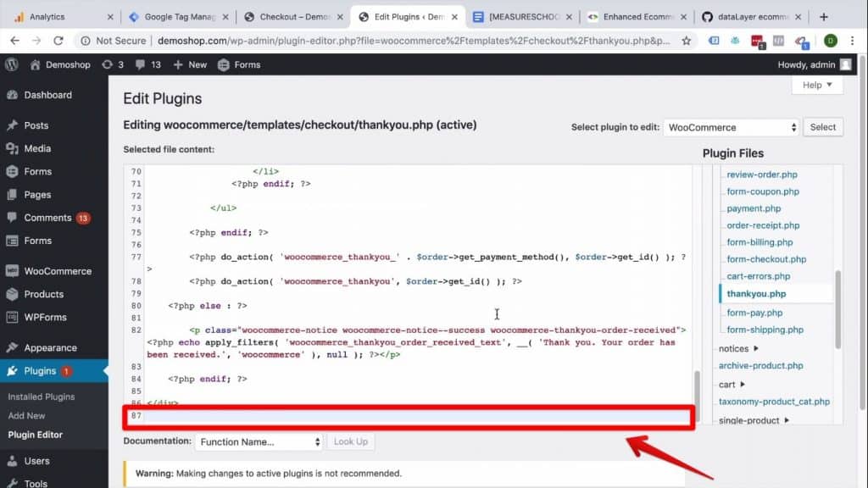Open form-checkout.php in Plugin Files
The height and width of the screenshot is (488, 868).
[766, 259]
